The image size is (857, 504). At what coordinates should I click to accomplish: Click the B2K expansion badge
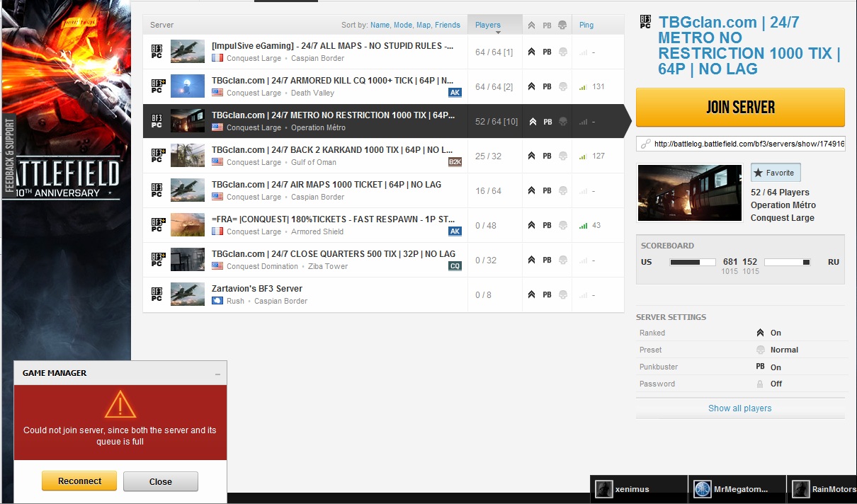(x=455, y=162)
